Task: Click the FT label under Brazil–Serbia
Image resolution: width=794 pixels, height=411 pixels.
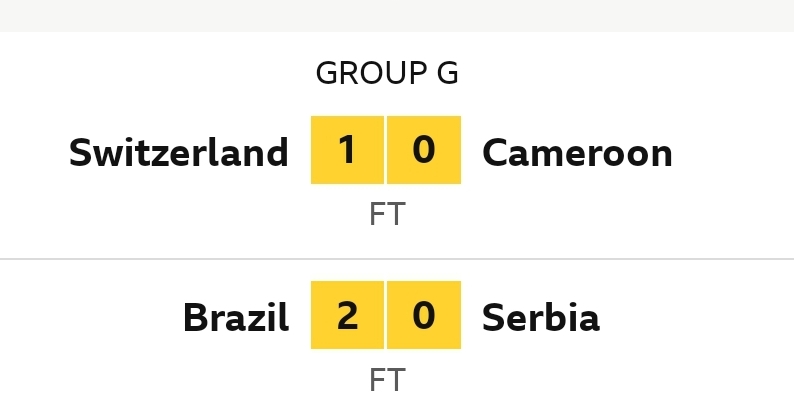Action: [387, 380]
